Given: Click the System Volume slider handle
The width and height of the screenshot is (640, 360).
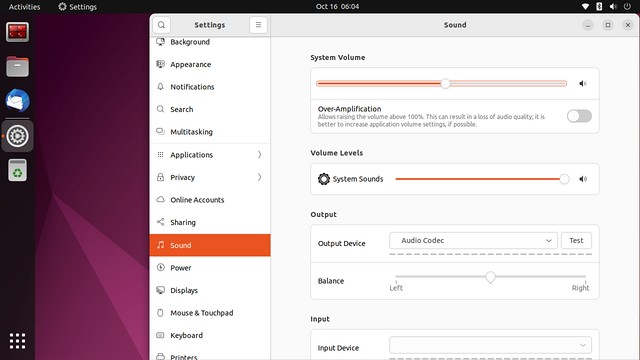Looking at the screenshot, I should [445, 84].
